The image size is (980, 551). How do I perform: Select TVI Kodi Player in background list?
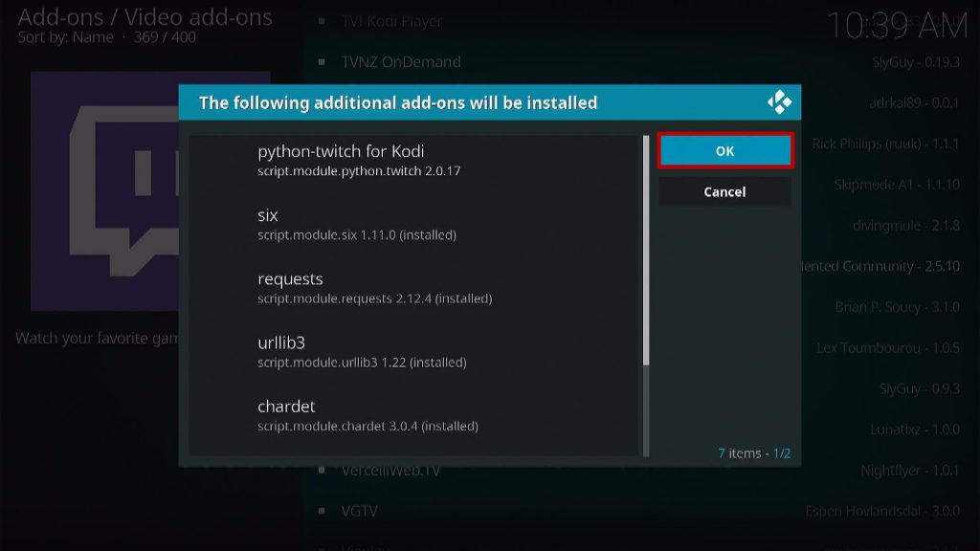391,21
